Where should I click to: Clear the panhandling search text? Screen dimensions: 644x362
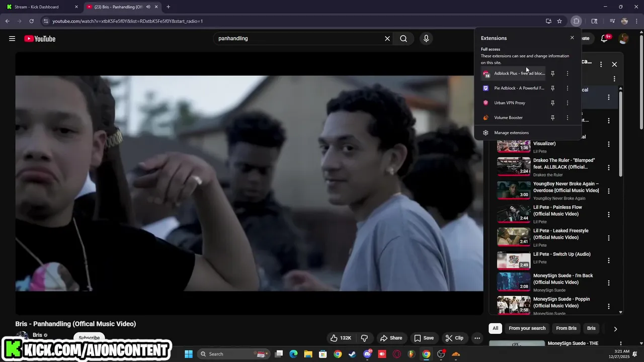point(387,39)
